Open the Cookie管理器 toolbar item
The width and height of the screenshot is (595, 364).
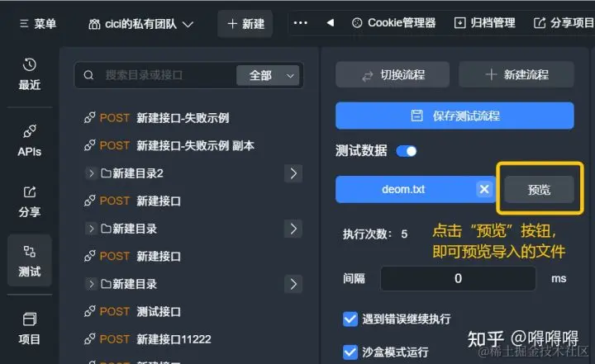pos(394,23)
